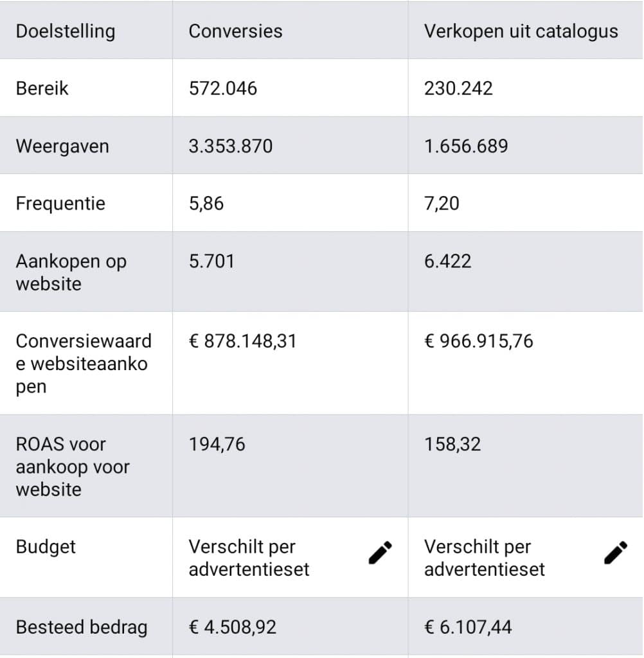Edit budget for Verkopen uit catalogus pencil
Viewport: 644px width, 658px height.
point(616,552)
